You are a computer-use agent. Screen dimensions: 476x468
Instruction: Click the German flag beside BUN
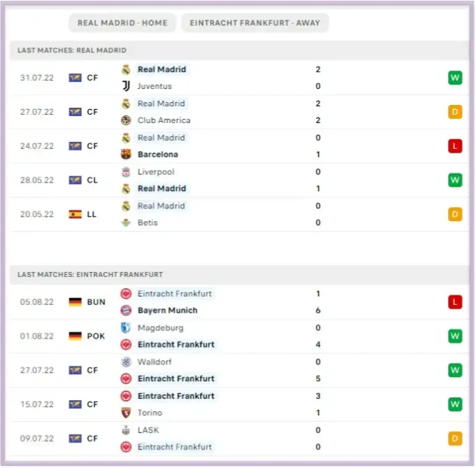[x=75, y=302]
